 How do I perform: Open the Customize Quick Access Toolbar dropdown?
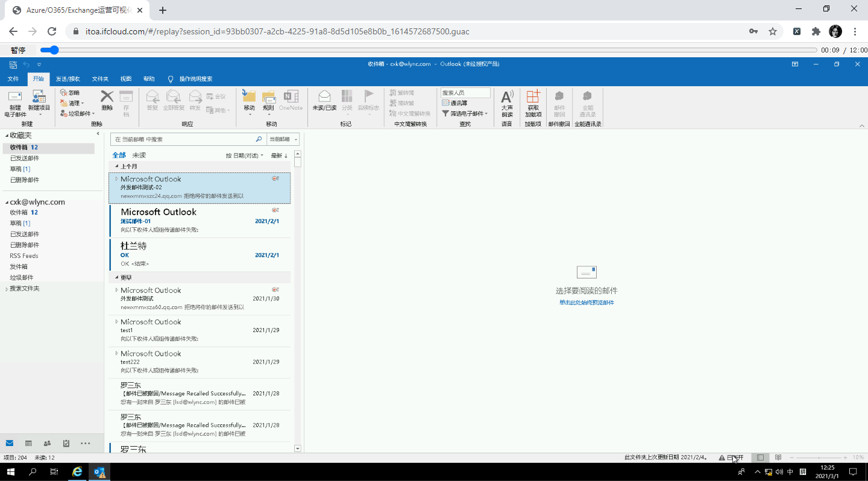tap(39, 64)
